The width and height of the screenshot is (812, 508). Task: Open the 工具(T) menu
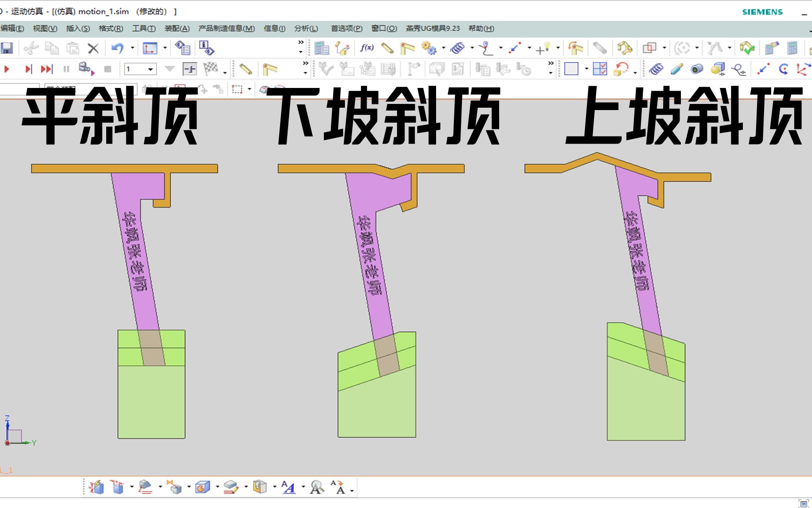coord(144,28)
